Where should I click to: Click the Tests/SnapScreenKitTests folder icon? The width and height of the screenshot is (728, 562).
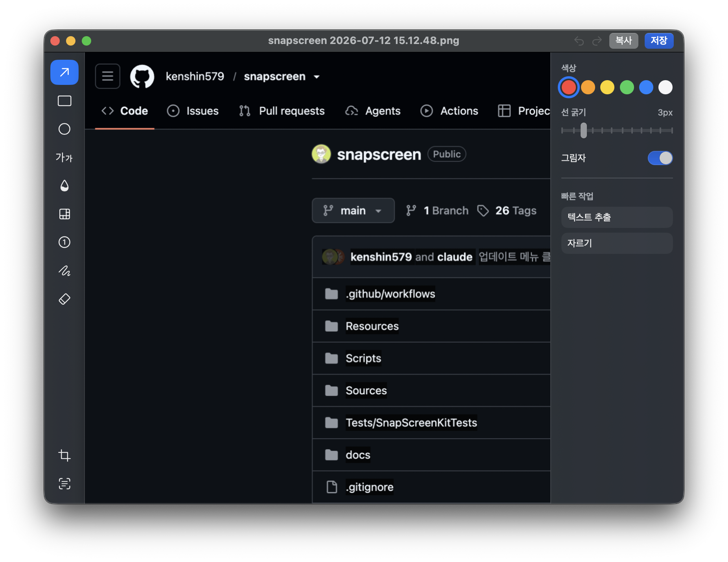pyautogui.click(x=331, y=423)
